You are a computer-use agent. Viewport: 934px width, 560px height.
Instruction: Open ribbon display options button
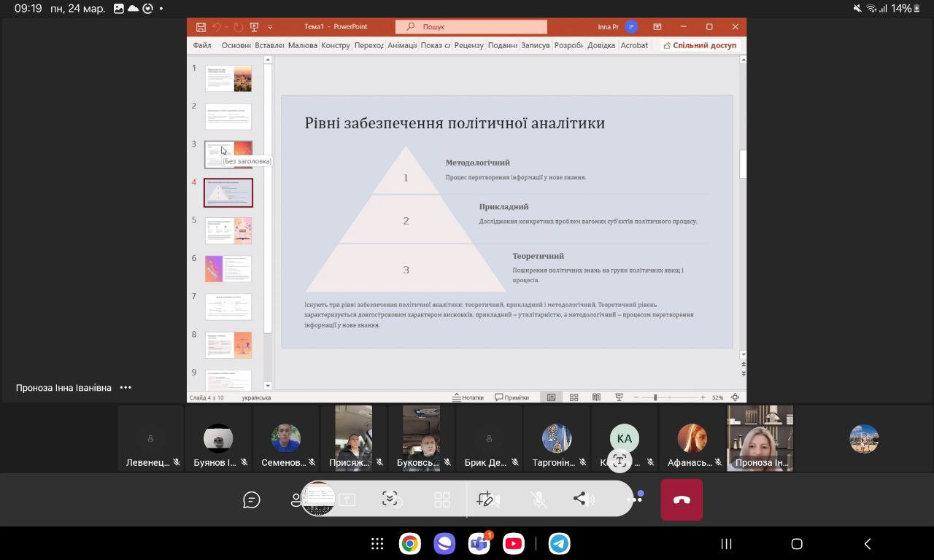pos(657,27)
